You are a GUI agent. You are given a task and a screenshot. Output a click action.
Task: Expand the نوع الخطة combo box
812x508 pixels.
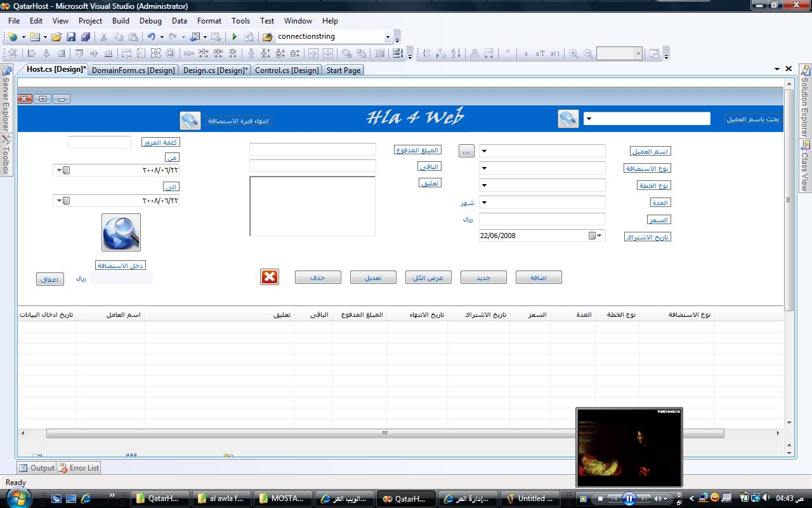485,185
